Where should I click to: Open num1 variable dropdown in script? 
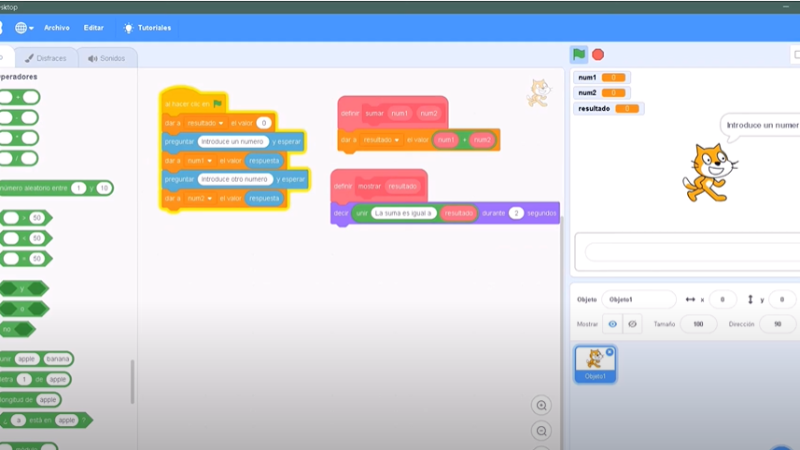[199, 161]
